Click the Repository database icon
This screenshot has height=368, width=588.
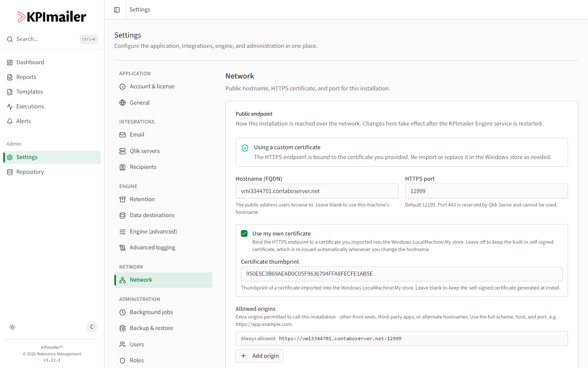10,172
